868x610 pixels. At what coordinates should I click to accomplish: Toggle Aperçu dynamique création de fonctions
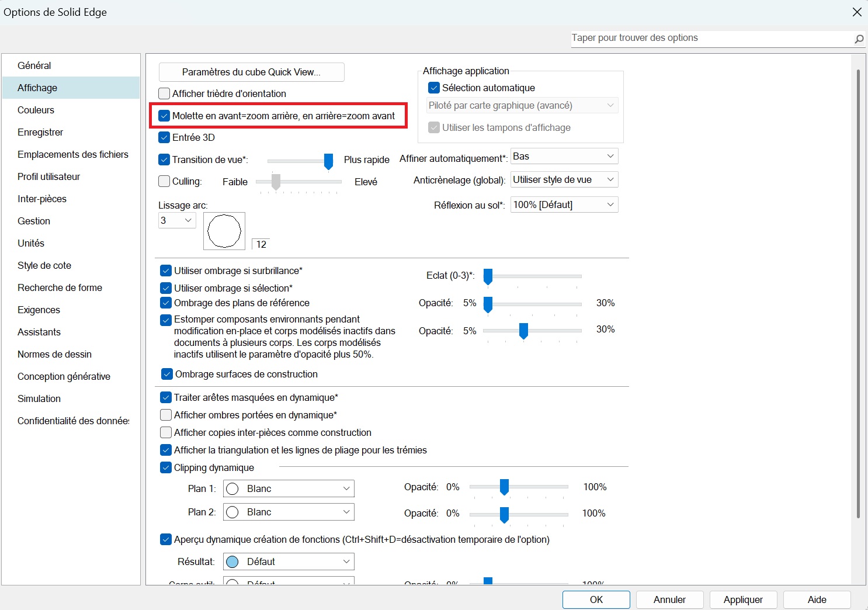tap(166, 539)
